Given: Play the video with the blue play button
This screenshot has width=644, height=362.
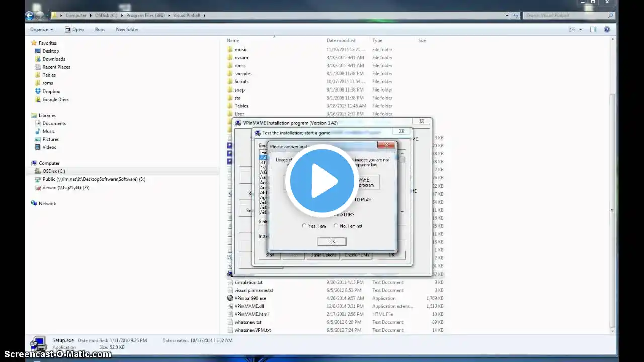Looking at the screenshot, I should (322, 180).
